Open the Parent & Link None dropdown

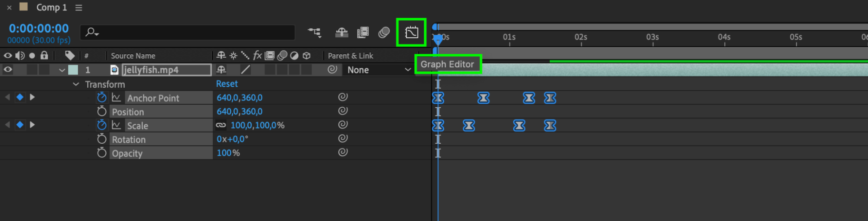click(379, 70)
